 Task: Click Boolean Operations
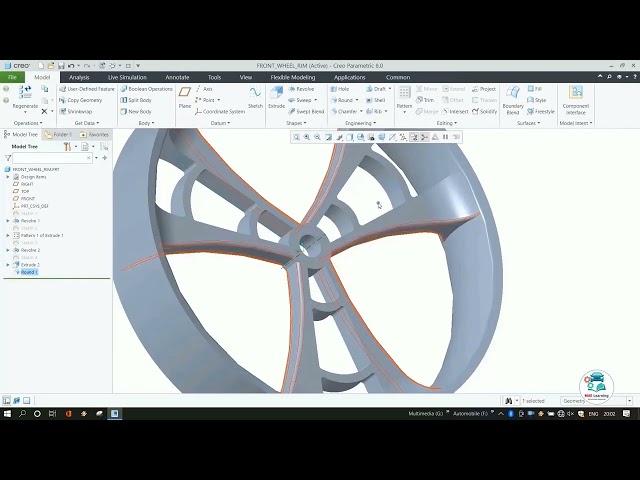(x=147, y=89)
